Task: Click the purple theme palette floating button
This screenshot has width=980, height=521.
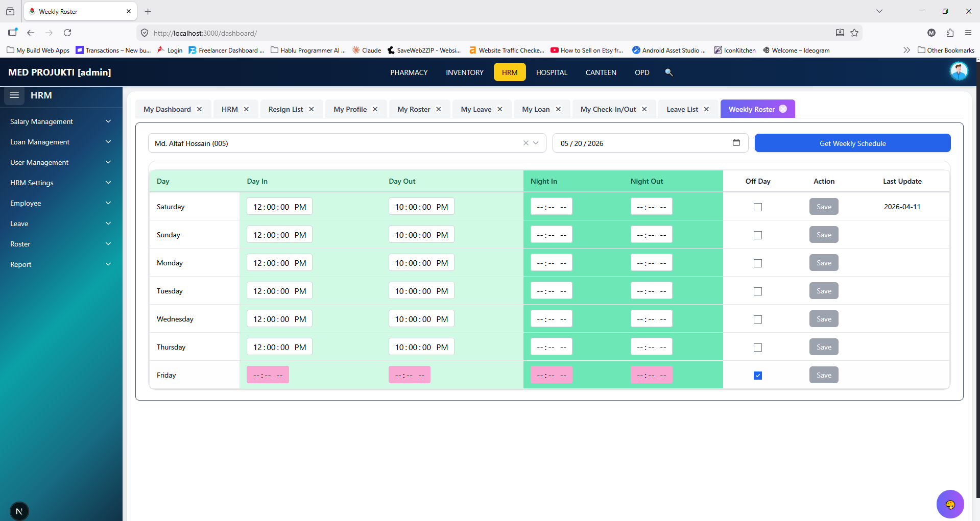Action: 950,504
